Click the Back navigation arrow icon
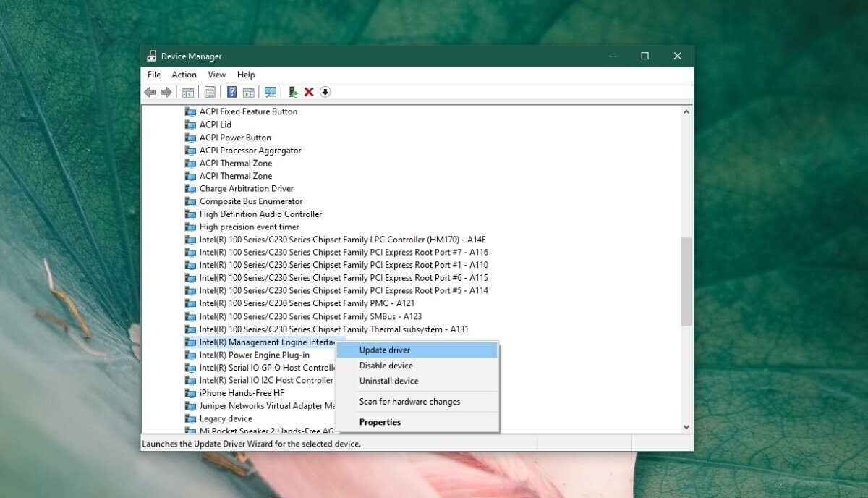Screen dimensions: 868x498 [x=150, y=92]
